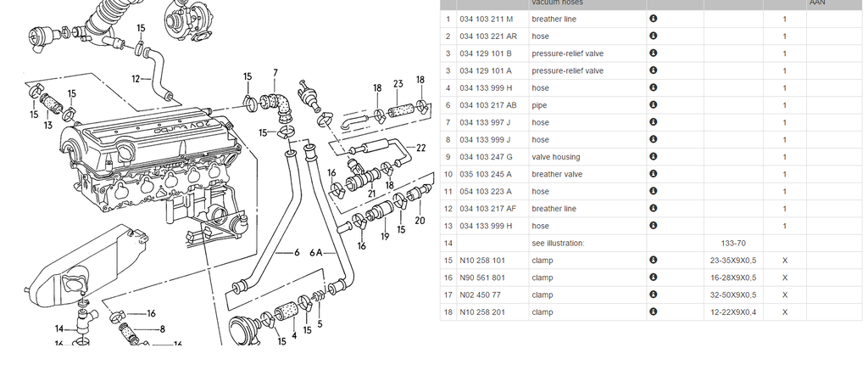Click info icon for hose 054 103 223 A
The width and height of the screenshot is (868, 376).
(653, 192)
